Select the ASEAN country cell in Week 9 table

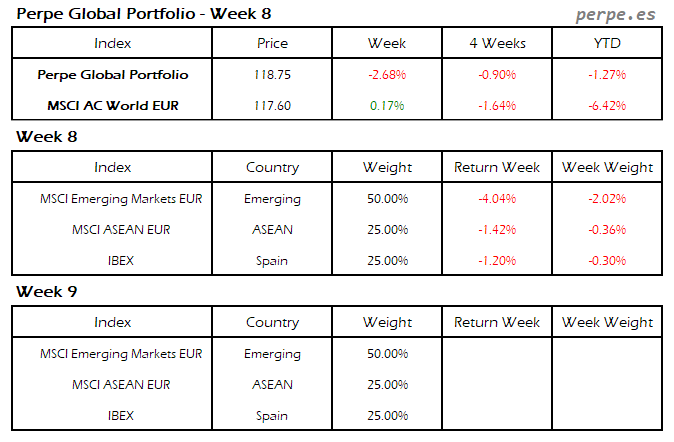pos(272,385)
